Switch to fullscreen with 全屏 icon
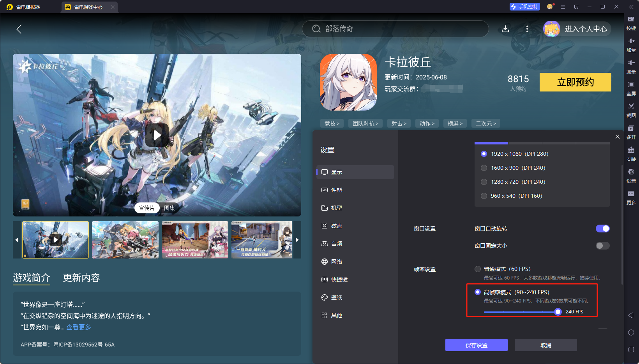This screenshot has width=639, height=364. [x=631, y=88]
